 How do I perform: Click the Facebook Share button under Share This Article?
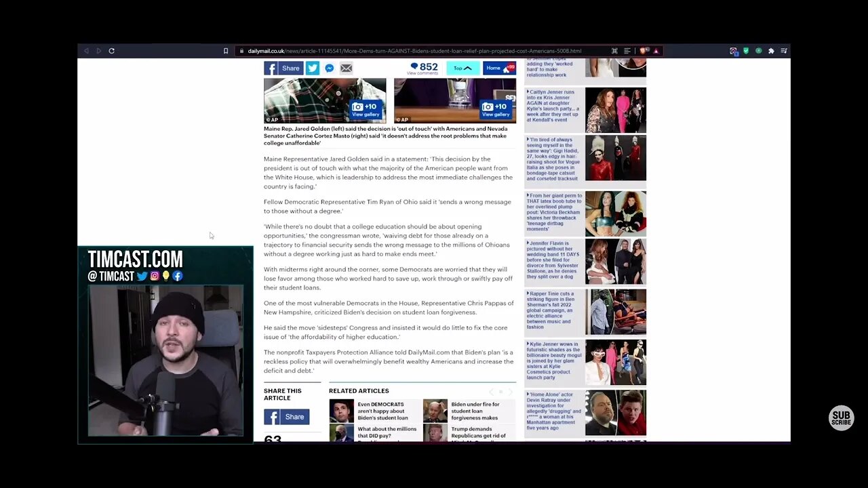tap(286, 417)
